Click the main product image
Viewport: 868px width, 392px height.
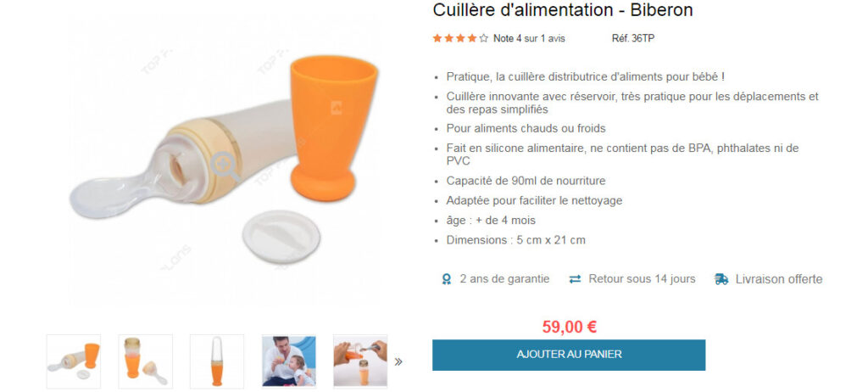[225, 161]
